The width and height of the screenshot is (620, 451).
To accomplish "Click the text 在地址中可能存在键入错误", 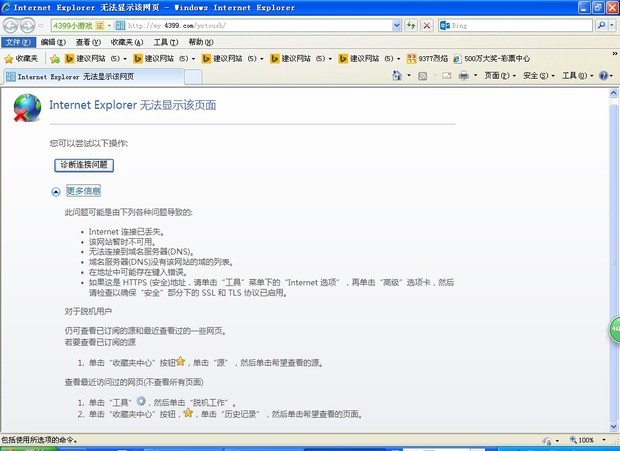I will pyautogui.click(x=138, y=272).
